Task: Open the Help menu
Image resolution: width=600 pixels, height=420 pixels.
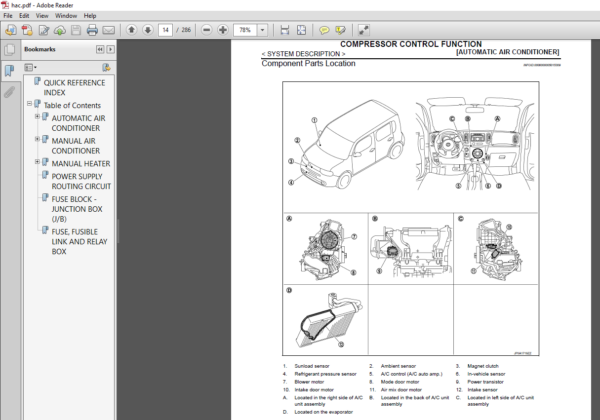Action: coord(90,16)
